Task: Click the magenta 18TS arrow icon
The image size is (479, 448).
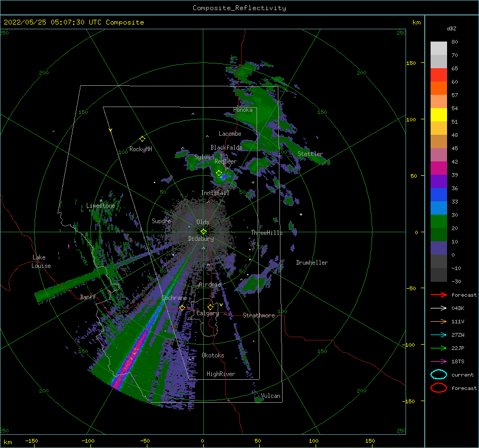Action: [439, 362]
